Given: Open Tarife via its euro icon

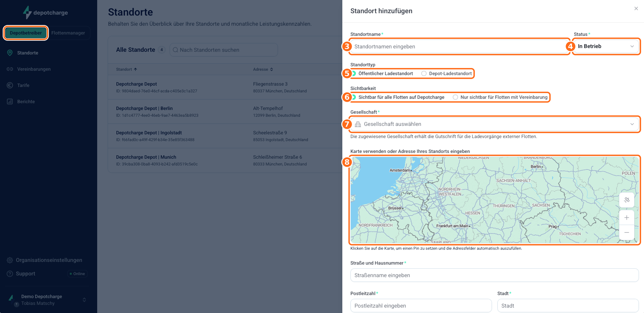Looking at the screenshot, I should pos(10,85).
